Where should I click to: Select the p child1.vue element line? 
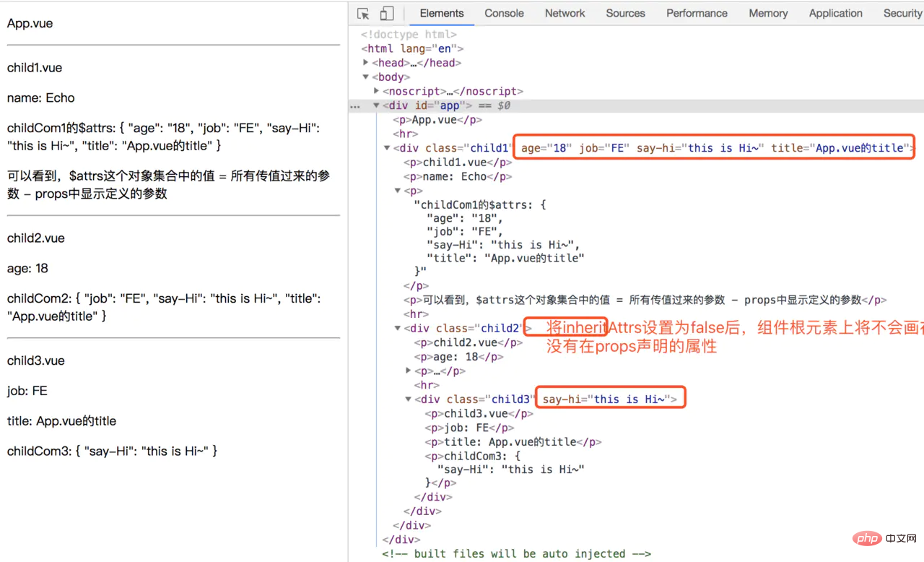[458, 163]
